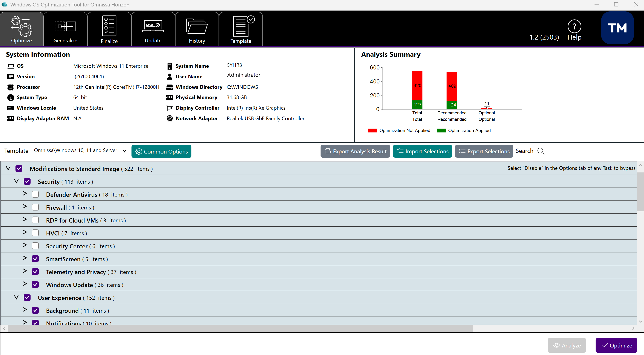The height and width of the screenshot is (355, 644).
Task: Click the Network Adapter globe icon
Action: [x=169, y=118]
